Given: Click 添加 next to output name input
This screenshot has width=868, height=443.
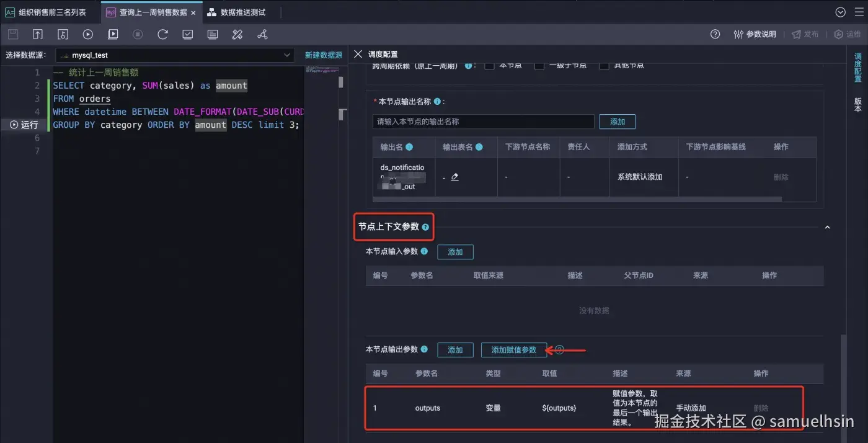Looking at the screenshot, I should 618,122.
